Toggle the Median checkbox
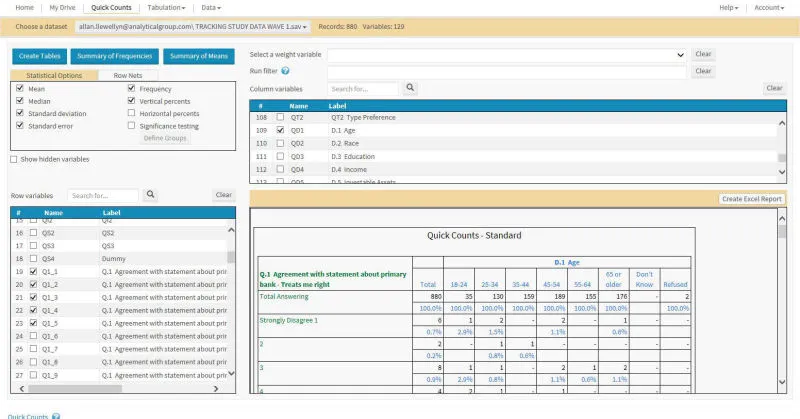Screen dimensions: 800x419 (x=18, y=101)
